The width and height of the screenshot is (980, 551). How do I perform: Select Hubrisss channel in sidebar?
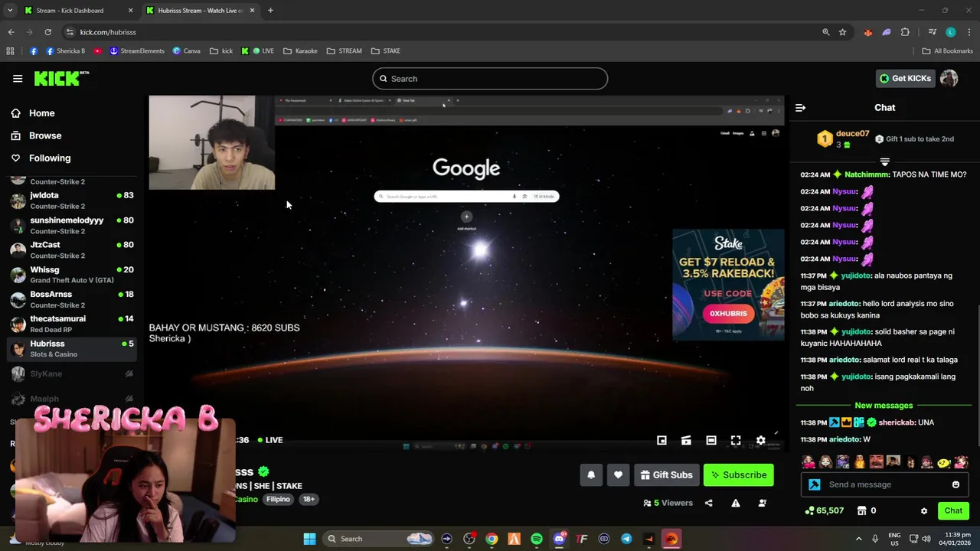point(72,349)
